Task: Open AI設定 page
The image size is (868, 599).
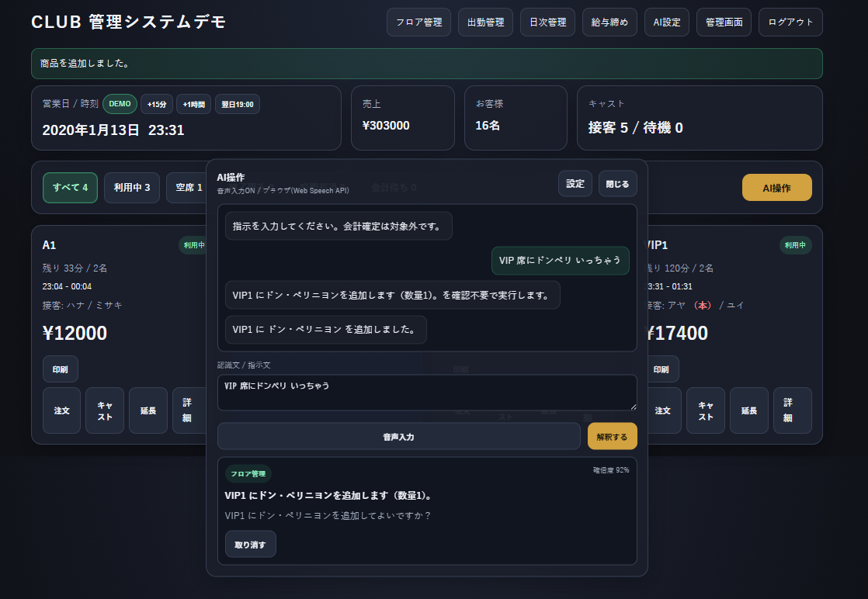Action: tap(666, 23)
